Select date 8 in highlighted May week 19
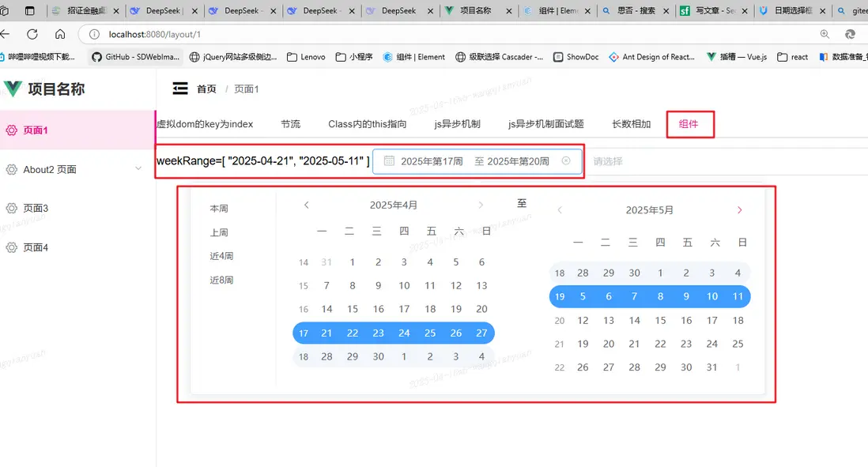The image size is (868, 467). tap(660, 296)
